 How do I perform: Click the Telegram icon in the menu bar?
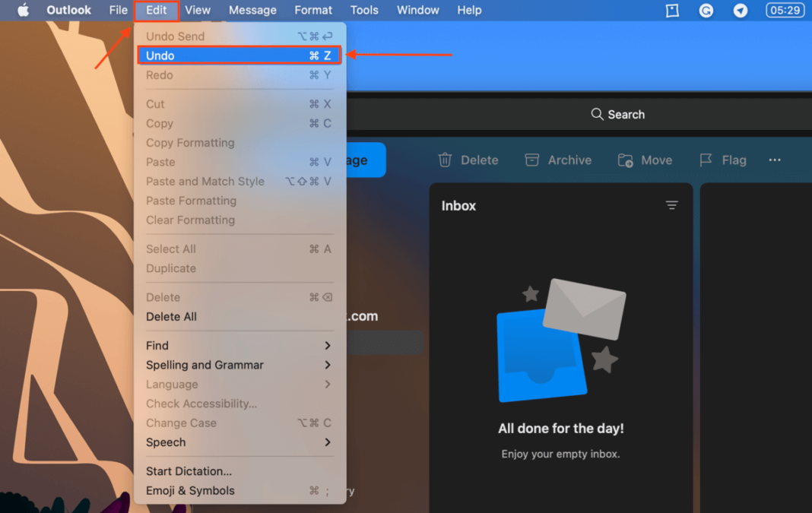[x=740, y=10]
